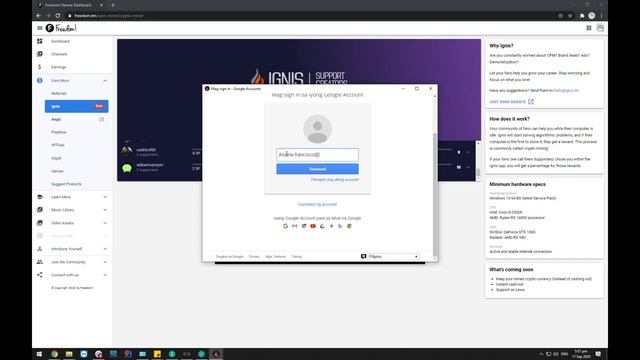Expand the Join the Community section chevron
The width and height of the screenshot is (640, 360).
pyautogui.click(x=105, y=262)
